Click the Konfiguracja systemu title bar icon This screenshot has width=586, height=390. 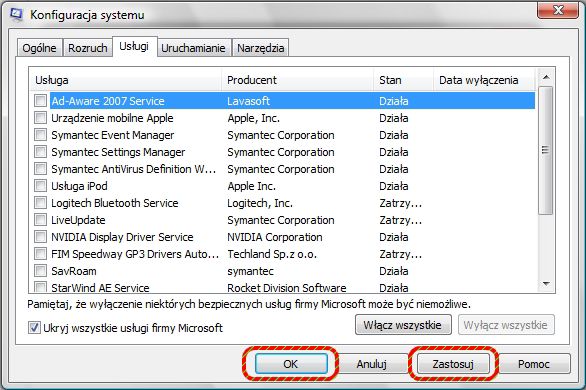(x=16, y=14)
